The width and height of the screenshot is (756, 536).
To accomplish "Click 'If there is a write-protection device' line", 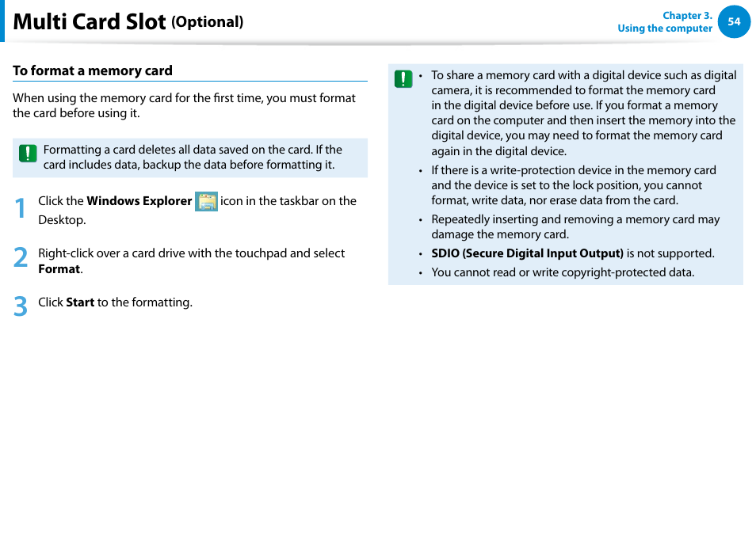I will click(x=574, y=170).
